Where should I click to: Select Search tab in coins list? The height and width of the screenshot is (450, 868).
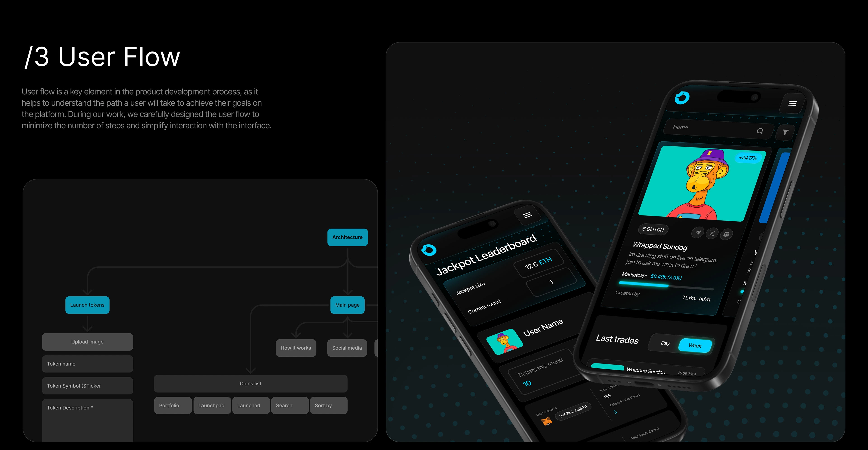point(285,405)
